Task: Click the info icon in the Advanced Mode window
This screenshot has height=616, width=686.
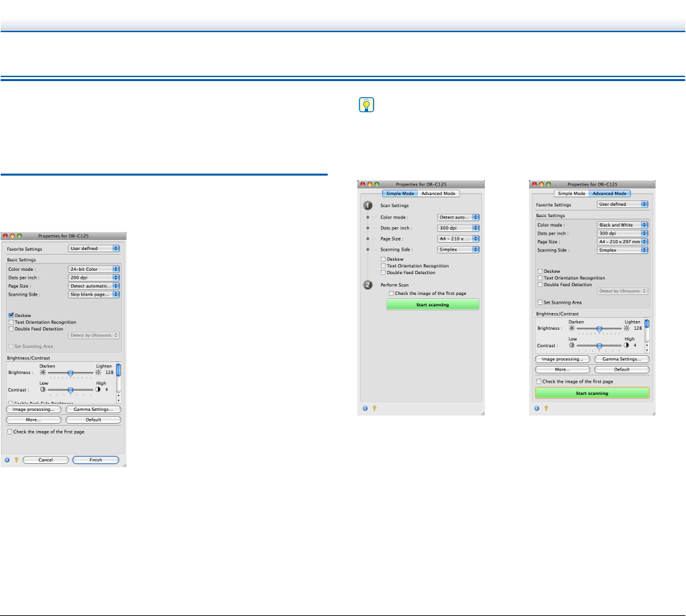Action: [x=537, y=408]
